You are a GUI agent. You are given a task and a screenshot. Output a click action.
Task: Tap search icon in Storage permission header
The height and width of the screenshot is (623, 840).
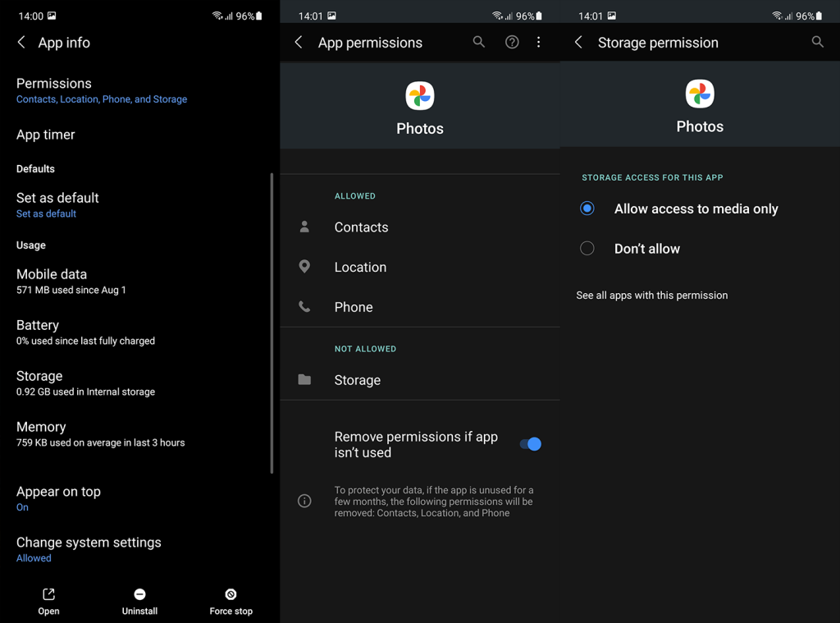818,42
